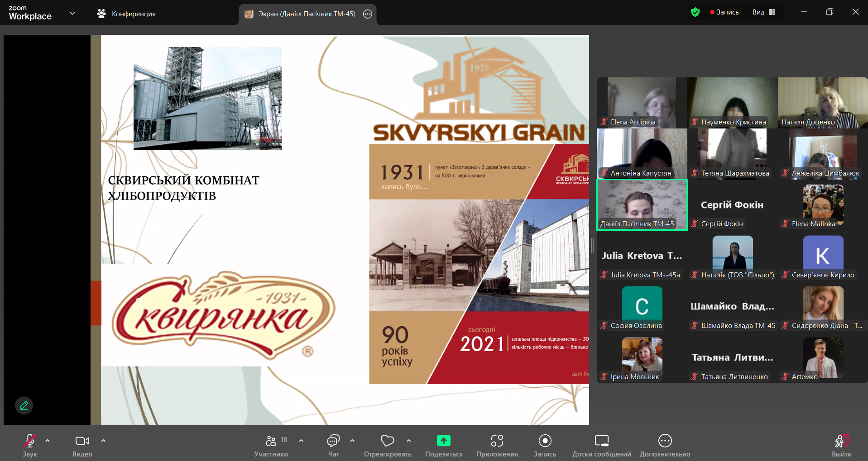Click the panel divider handle beside gallery

pos(592,246)
